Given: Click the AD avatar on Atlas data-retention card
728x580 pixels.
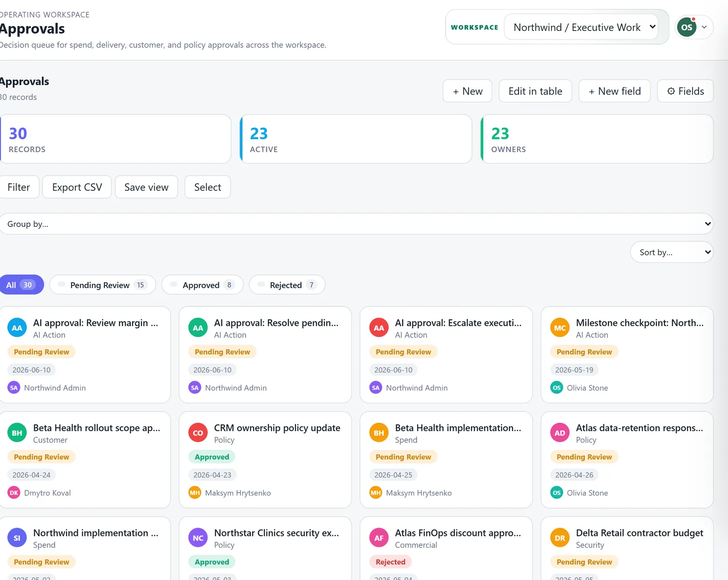Looking at the screenshot, I should (x=560, y=433).
